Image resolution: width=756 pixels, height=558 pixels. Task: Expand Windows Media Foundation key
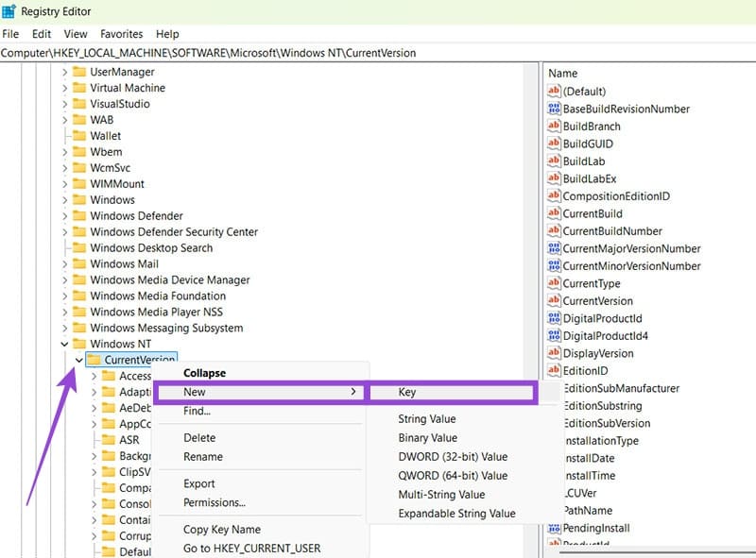(x=64, y=296)
